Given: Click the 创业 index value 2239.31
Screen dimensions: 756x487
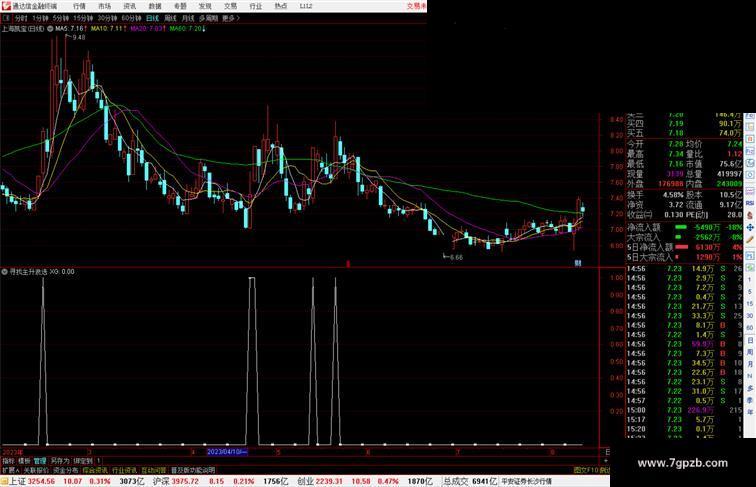Looking at the screenshot, I should click(329, 481).
